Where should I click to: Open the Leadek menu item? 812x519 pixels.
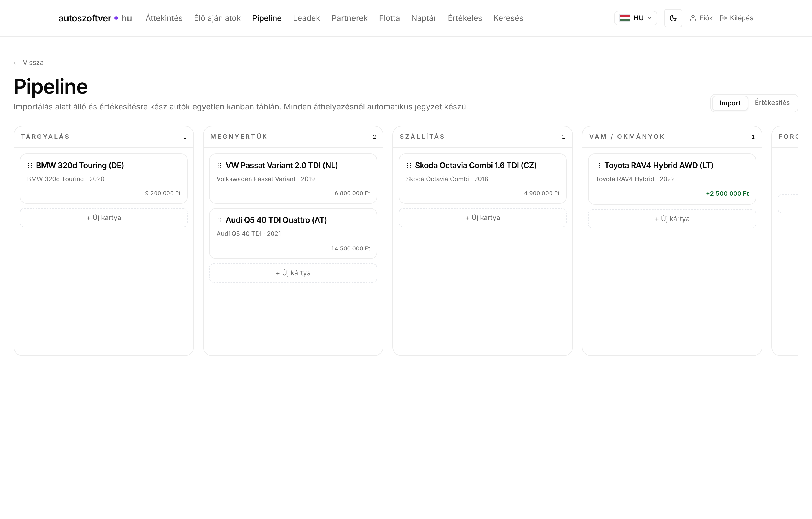tap(306, 18)
